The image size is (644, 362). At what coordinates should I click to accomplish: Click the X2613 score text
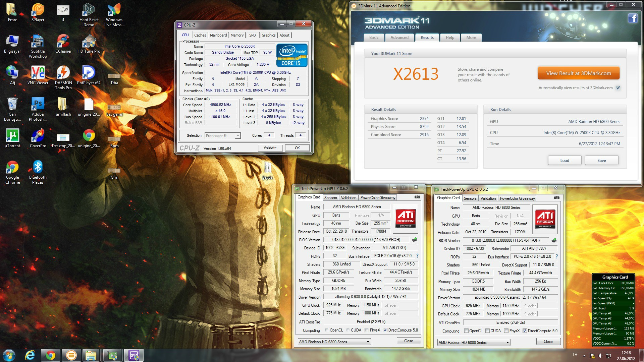tap(416, 74)
